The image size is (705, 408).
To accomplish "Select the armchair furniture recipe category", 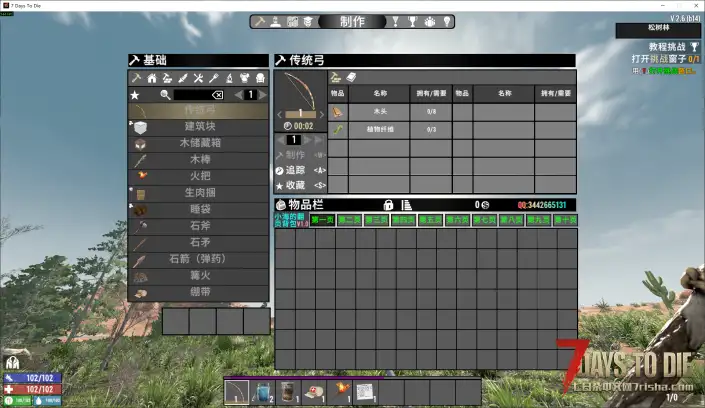I will coord(260,78).
